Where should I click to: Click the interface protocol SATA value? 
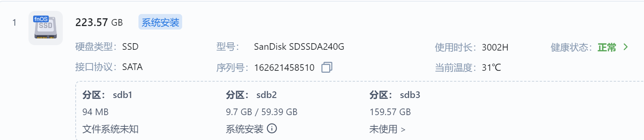[x=133, y=67]
